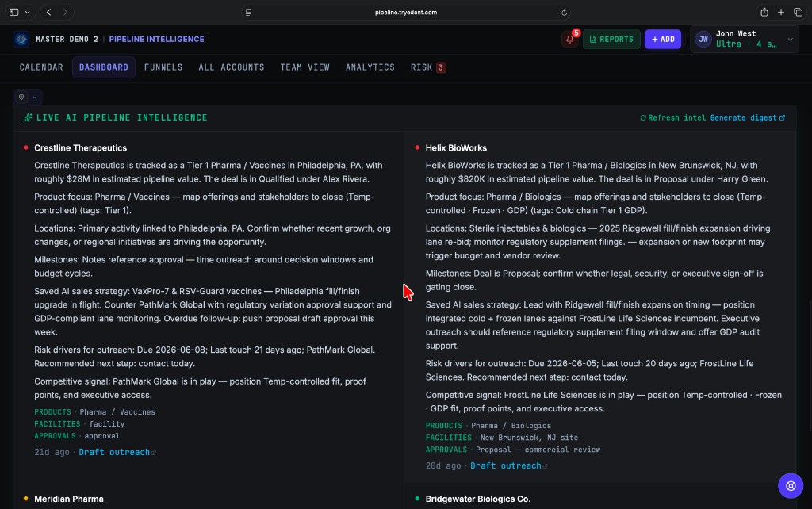812x509 pixels.
Task: Open the location pin filter dropdown
Action: click(x=28, y=97)
